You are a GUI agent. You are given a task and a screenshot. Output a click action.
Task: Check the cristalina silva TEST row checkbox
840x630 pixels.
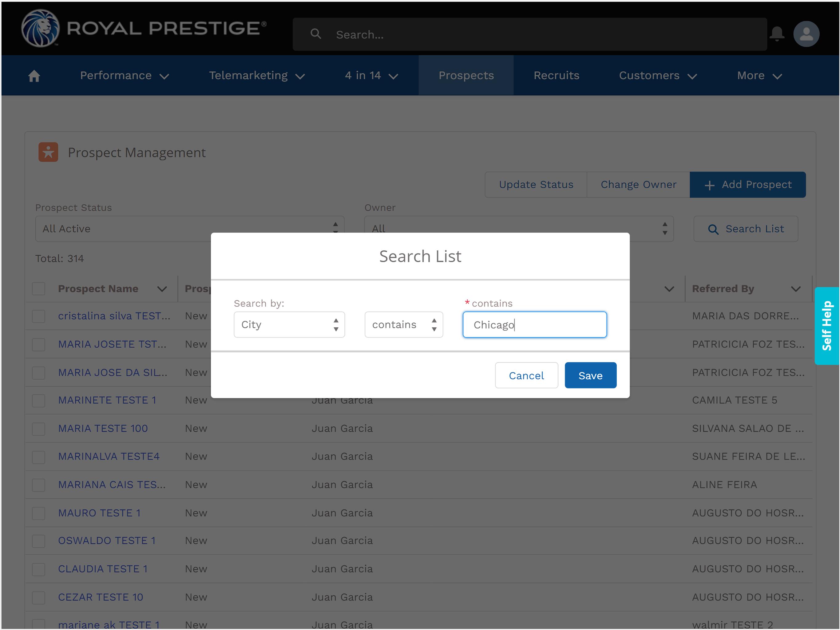[x=39, y=316]
